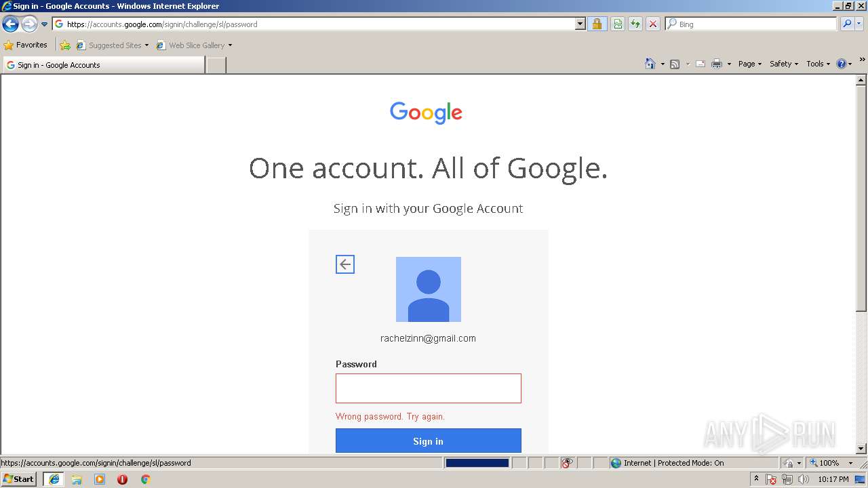The height and width of the screenshot is (488, 868).
Task: Show hidden tray icons arrow
Action: point(757,479)
